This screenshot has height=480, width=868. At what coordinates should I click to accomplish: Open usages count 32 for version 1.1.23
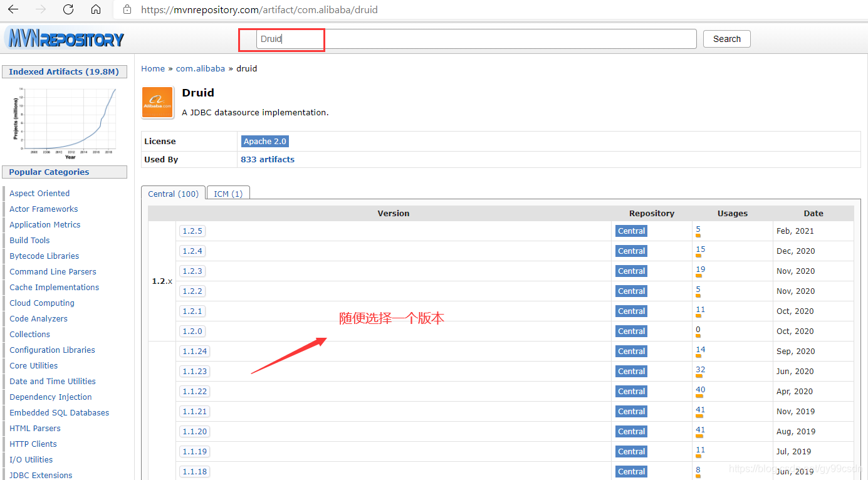click(x=700, y=370)
